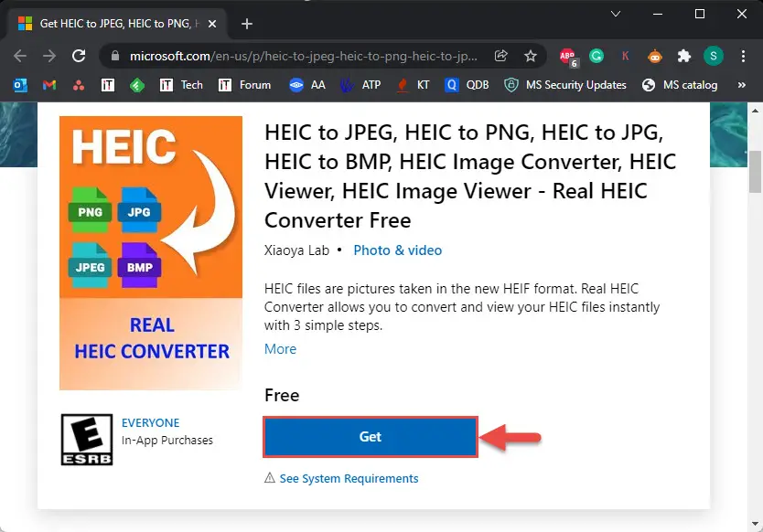Click the blue Get button

[x=371, y=437]
